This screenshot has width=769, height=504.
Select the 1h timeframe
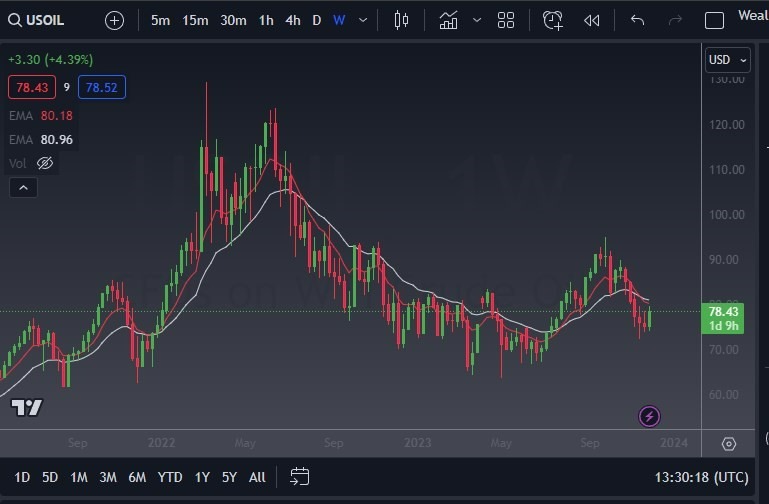[266, 21]
